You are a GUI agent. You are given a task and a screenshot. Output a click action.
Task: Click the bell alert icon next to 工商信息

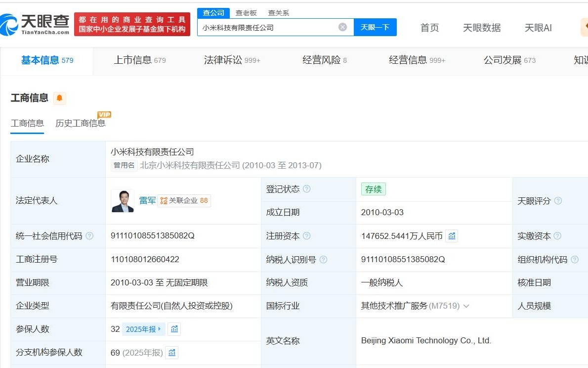(59, 98)
